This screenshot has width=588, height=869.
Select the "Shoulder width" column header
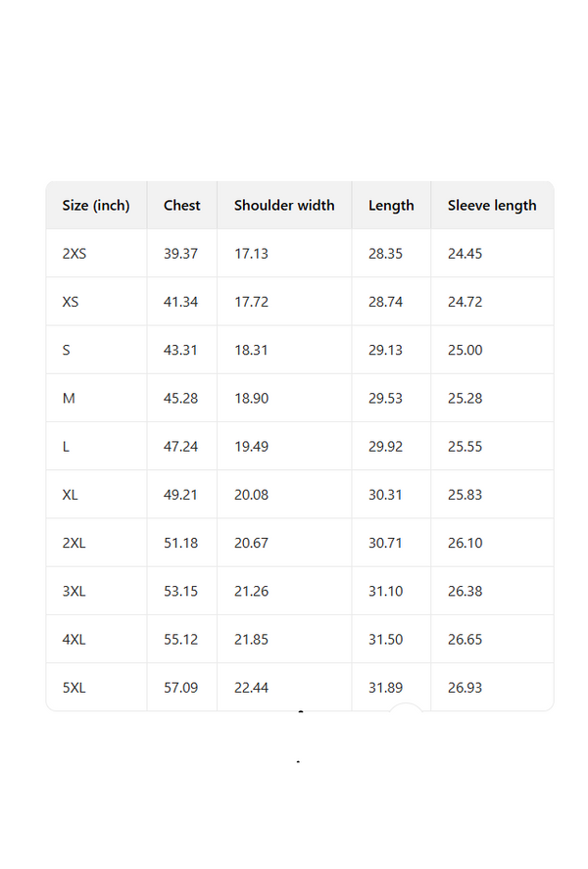[x=284, y=206]
